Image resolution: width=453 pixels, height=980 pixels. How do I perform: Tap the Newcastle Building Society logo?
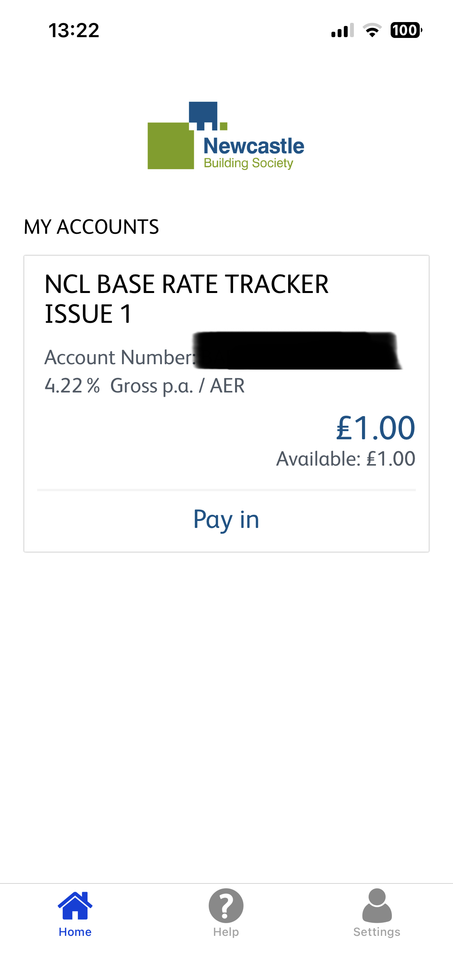[x=226, y=136]
